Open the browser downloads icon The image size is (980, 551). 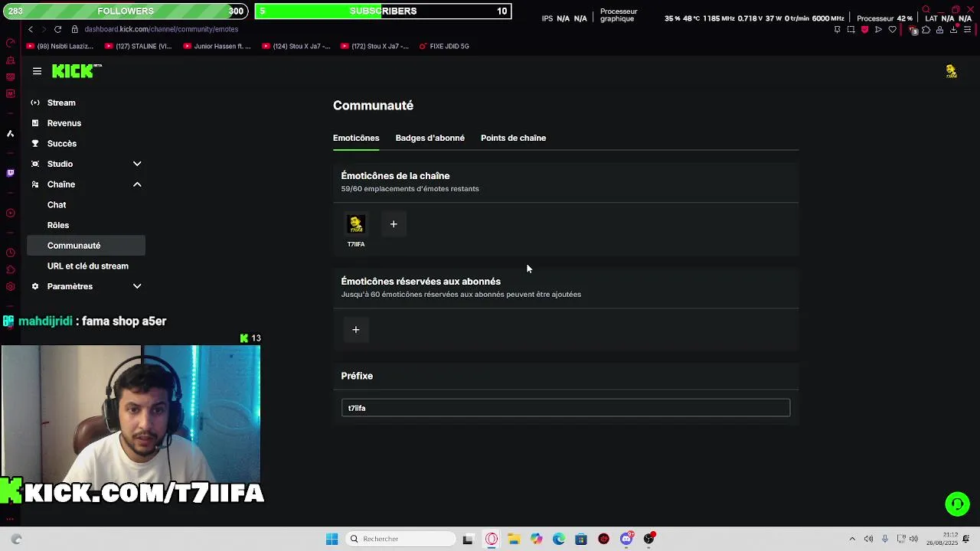[x=953, y=30]
